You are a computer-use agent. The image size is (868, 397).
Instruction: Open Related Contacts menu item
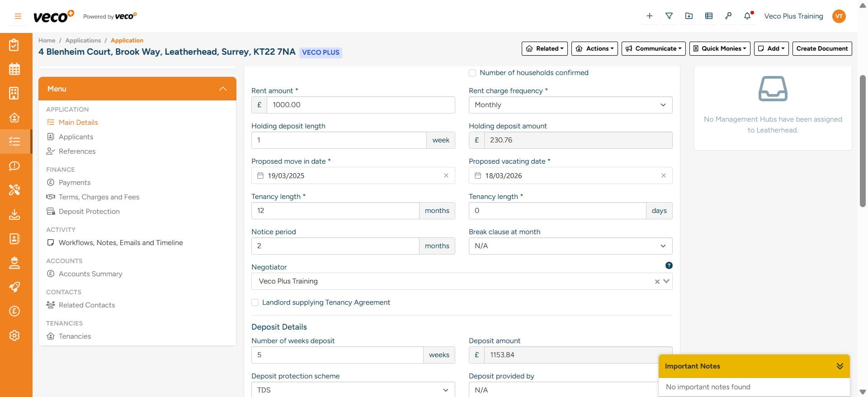click(87, 305)
